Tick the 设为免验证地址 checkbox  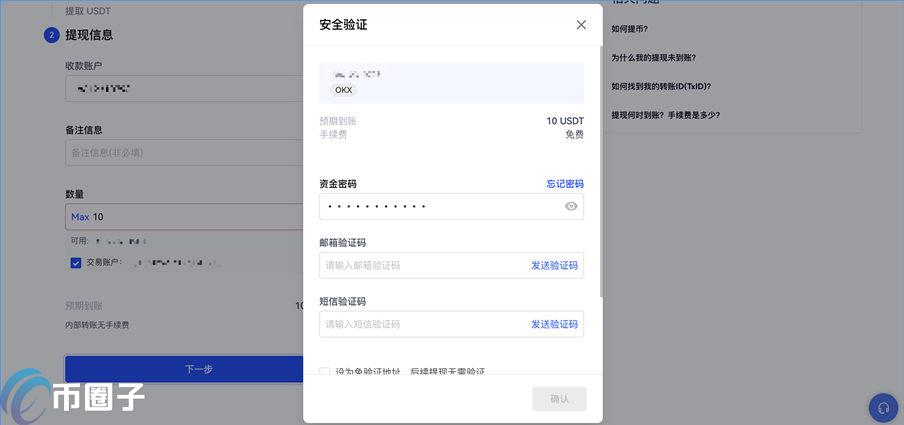pyautogui.click(x=325, y=372)
